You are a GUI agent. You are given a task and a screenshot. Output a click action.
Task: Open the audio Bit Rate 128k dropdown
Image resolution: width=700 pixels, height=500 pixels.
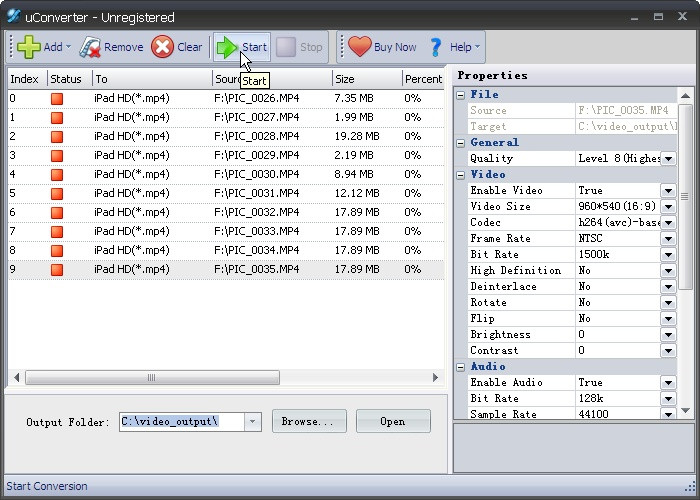point(668,399)
